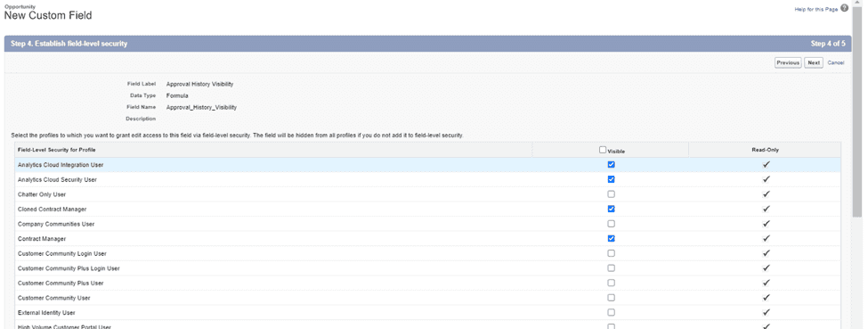The width and height of the screenshot is (868, 329).
Task: Select the External Identity User label
Action: click(46, 313)
